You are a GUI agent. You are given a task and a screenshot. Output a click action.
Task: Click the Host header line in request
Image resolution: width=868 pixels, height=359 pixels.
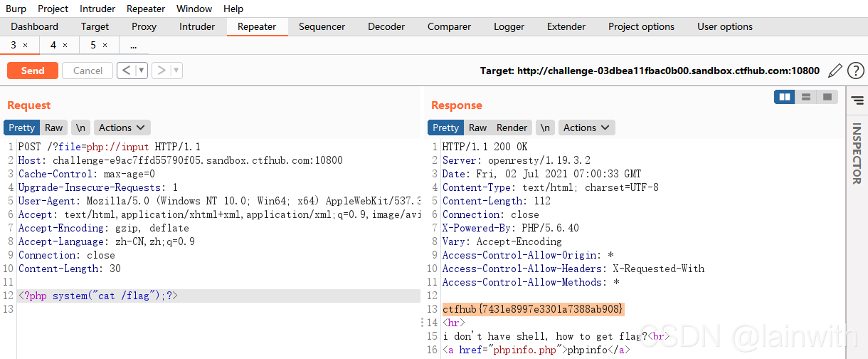[181, 160]
